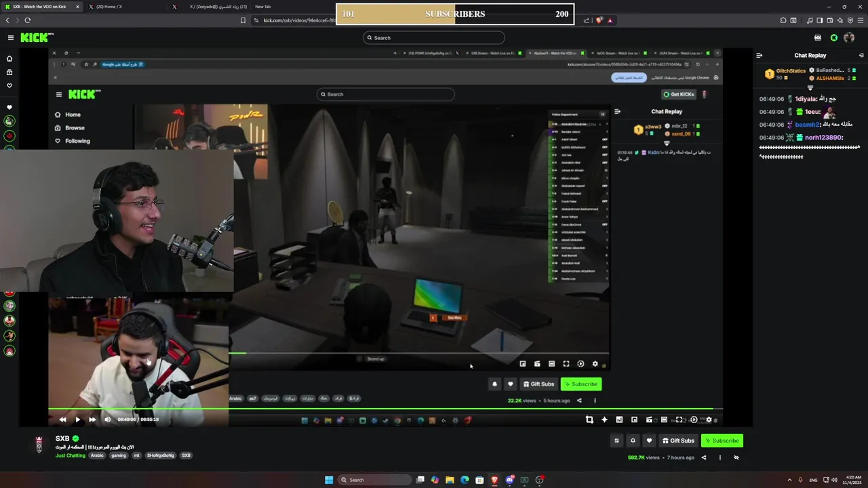
Task: Open Browse icon in Kick sidebar
Action: [x=9, y=72]
